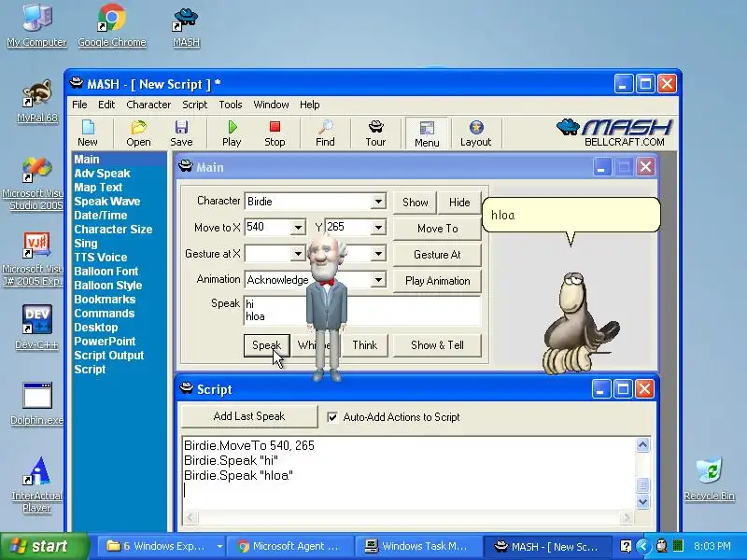Click the help question mark tray icon
Viewport: 747px width, 560px height.
point(626,546)
